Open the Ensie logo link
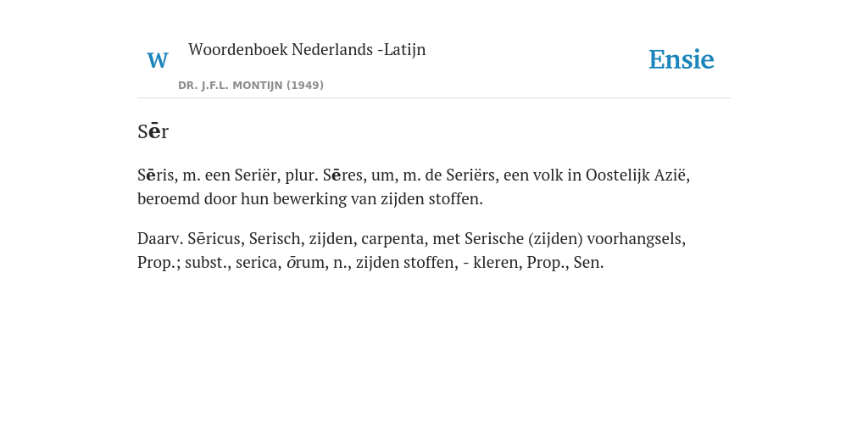 point(682,60)
